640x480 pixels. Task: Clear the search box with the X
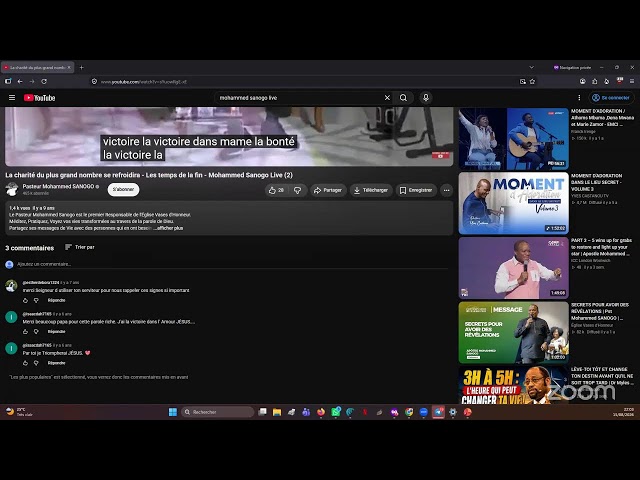[x=387, y=98]
